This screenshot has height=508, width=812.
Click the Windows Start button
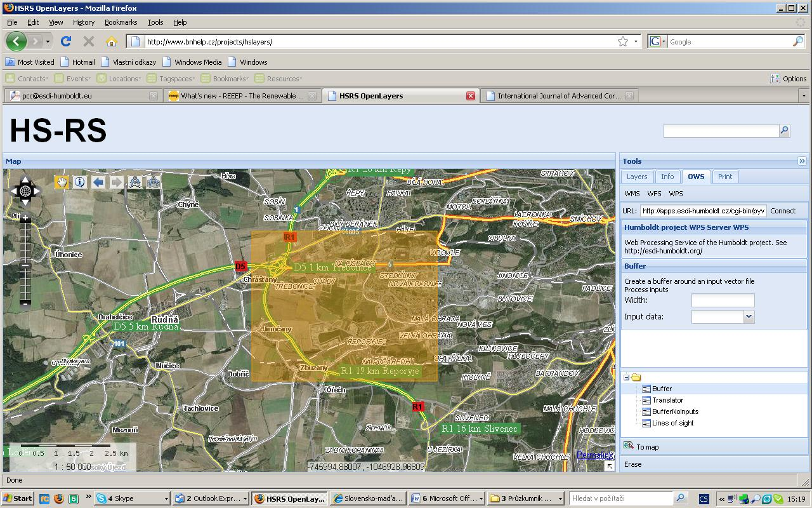coord(18,498)
